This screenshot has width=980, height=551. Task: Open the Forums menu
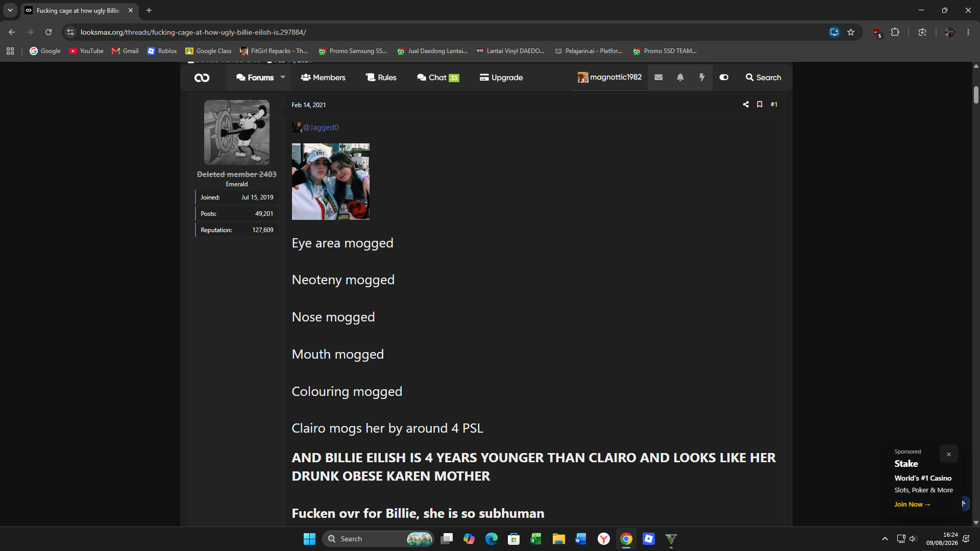[x=255, y=78]
